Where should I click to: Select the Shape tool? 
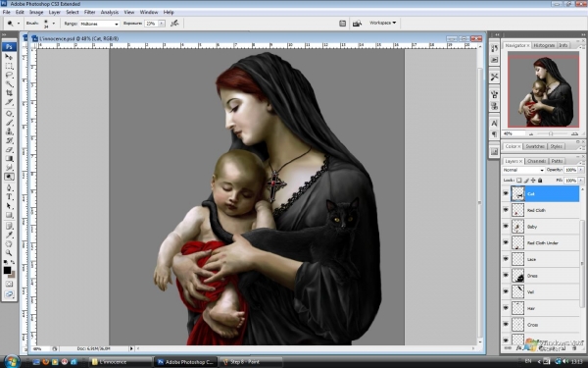(9, 215)
